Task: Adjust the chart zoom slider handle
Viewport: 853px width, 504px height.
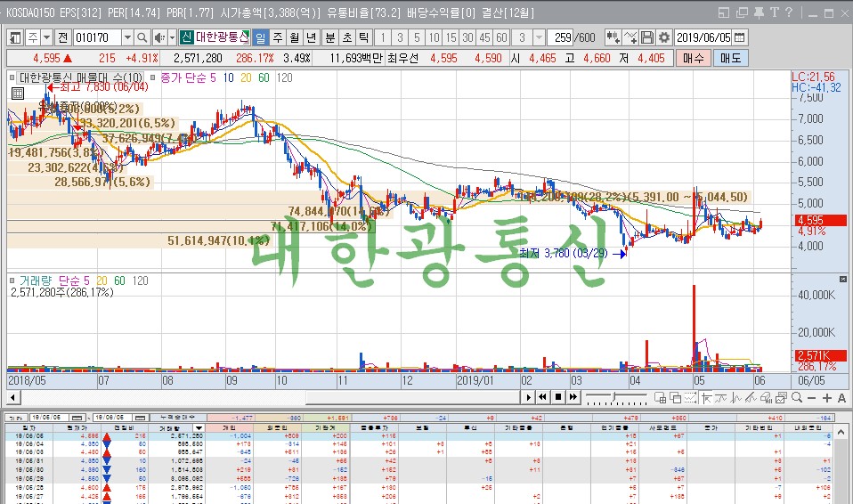Action: (x=613, y=396)
